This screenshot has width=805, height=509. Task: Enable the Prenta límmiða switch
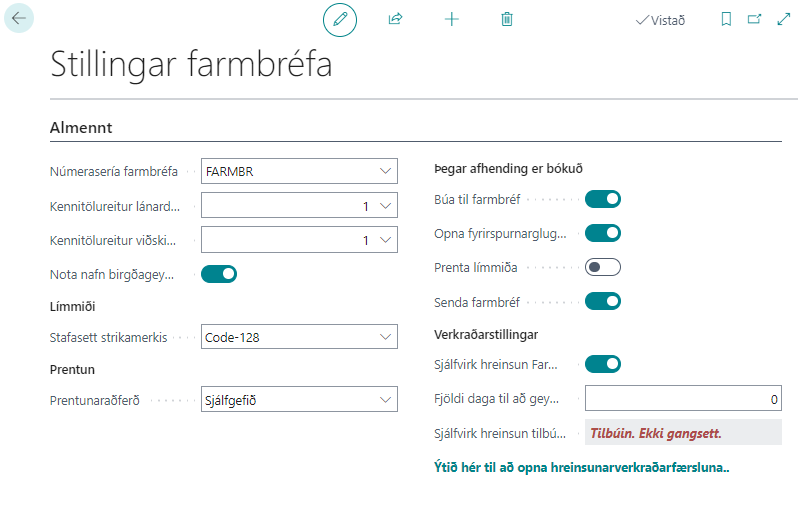[x=603, y=267]
